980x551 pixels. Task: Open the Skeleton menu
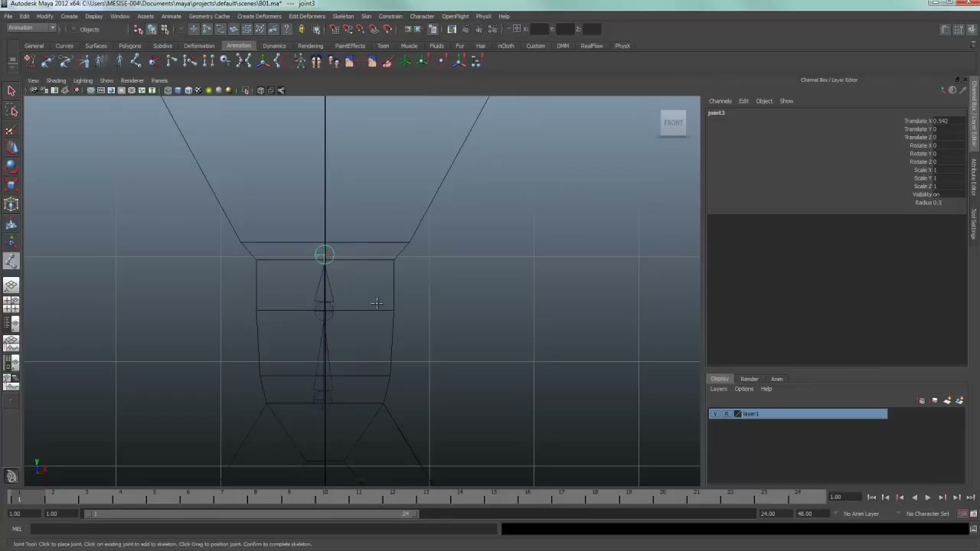click(343, 16)
